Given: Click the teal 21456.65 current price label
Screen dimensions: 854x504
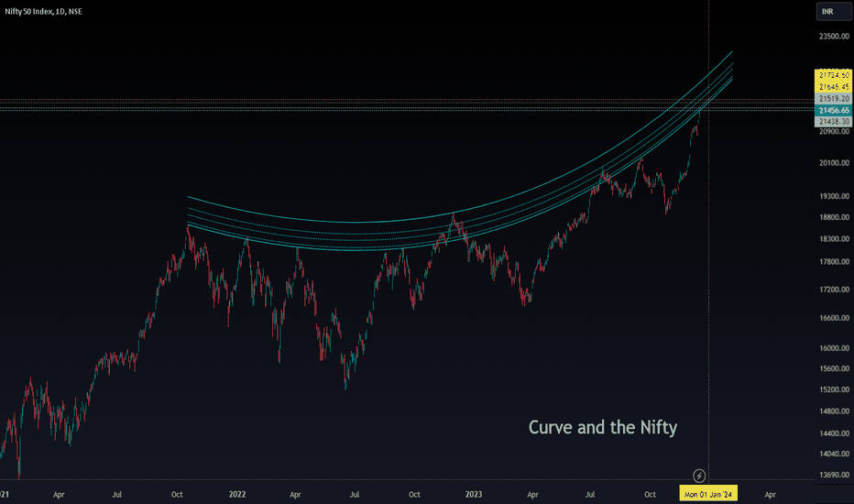Looking at the screenshot, I should point(833,110).
